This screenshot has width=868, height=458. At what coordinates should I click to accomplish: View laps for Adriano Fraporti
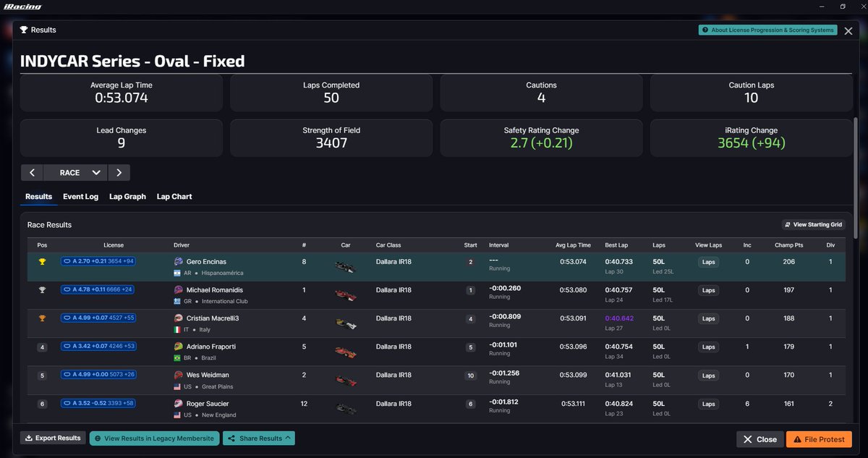[708, 347]
